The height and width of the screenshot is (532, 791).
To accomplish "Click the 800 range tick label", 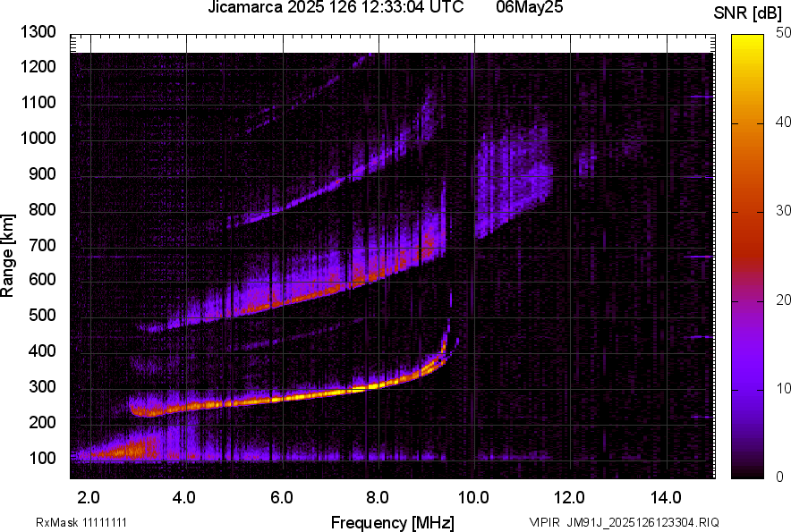I will pyautogui.click(x=42, y=209).
